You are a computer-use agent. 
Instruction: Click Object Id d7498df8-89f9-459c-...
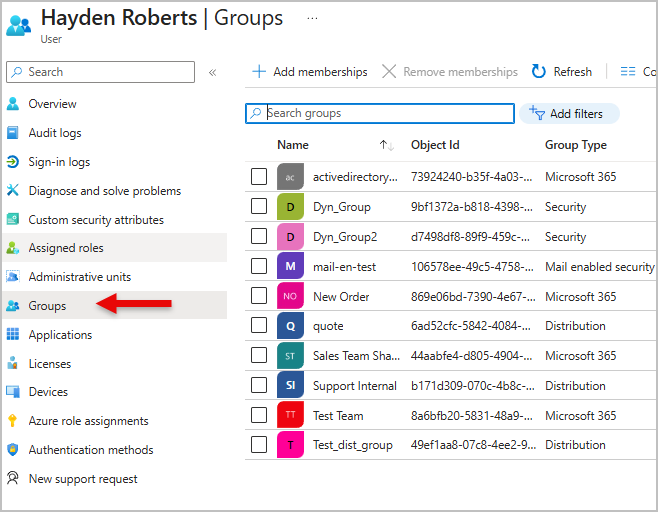click(x=470, y=237)
